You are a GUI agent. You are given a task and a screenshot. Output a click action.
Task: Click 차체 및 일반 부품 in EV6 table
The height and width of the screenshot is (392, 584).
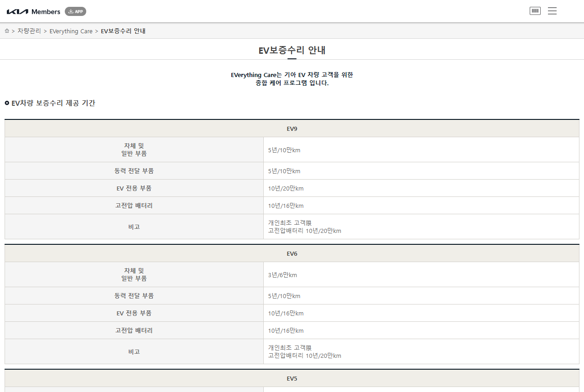[134, 274]
